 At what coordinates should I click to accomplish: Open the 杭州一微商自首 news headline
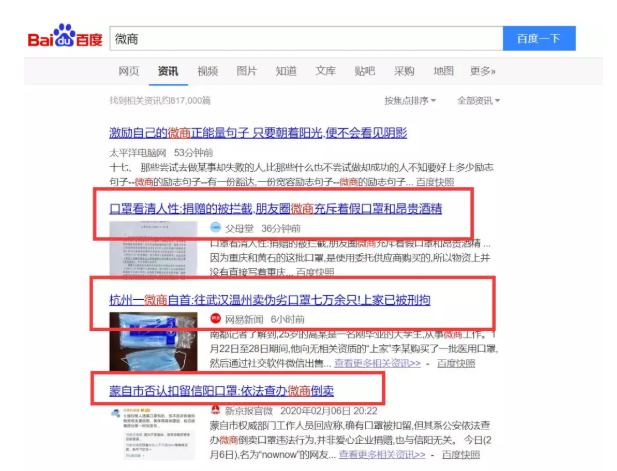[270, 300]
